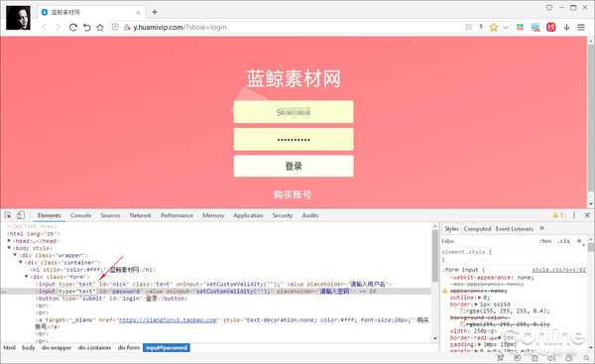Click the lightning speed-mode icon in address bar

tap(481, 27)
